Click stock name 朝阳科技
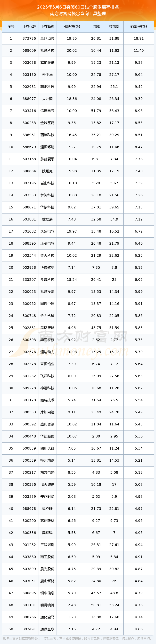The width and height of the screenshot is (156, 644). pos(47,87)
